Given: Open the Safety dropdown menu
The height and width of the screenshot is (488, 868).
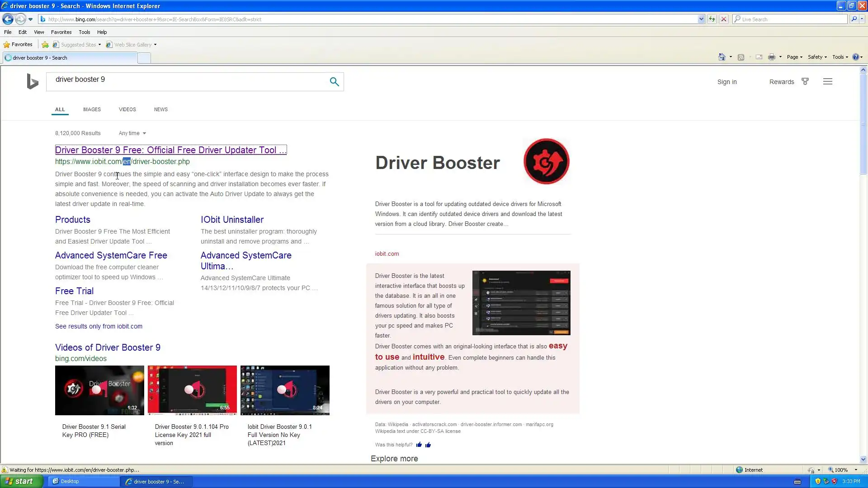Looking at the screenshot, I should pyautogui.click(x=817, y=57).
